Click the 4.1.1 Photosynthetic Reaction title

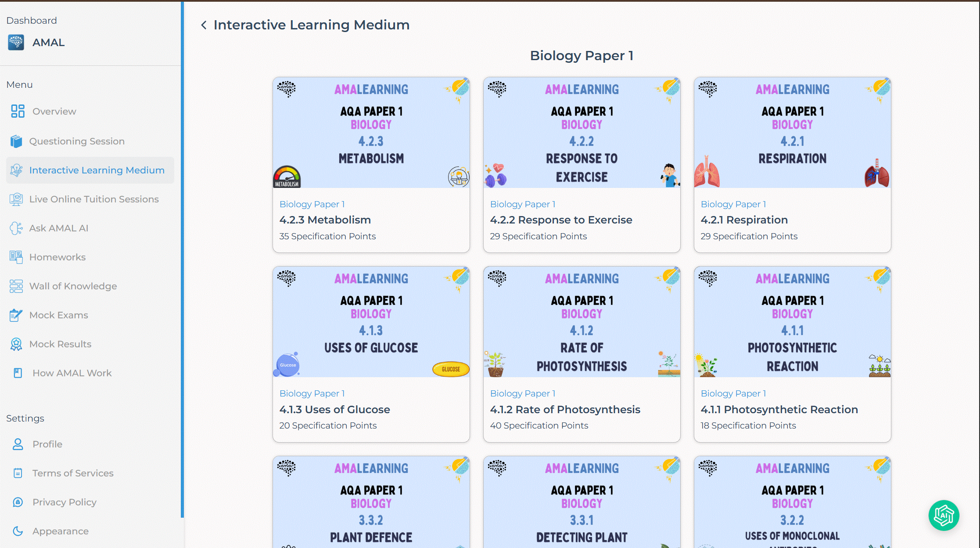tap(779, 410)
